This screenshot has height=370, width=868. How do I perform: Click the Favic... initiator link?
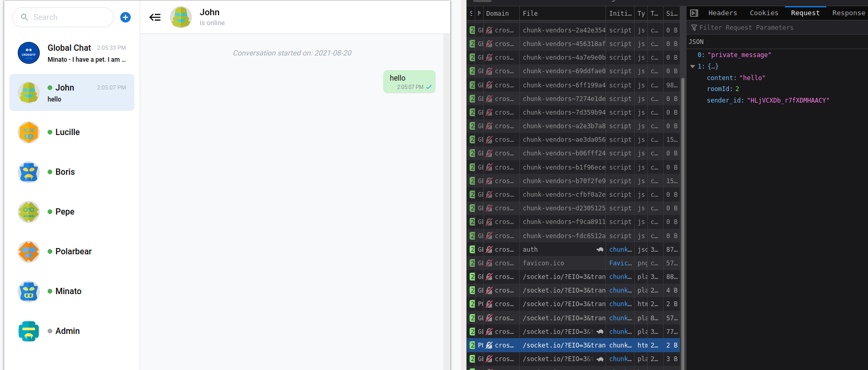(x=620, y=263)
